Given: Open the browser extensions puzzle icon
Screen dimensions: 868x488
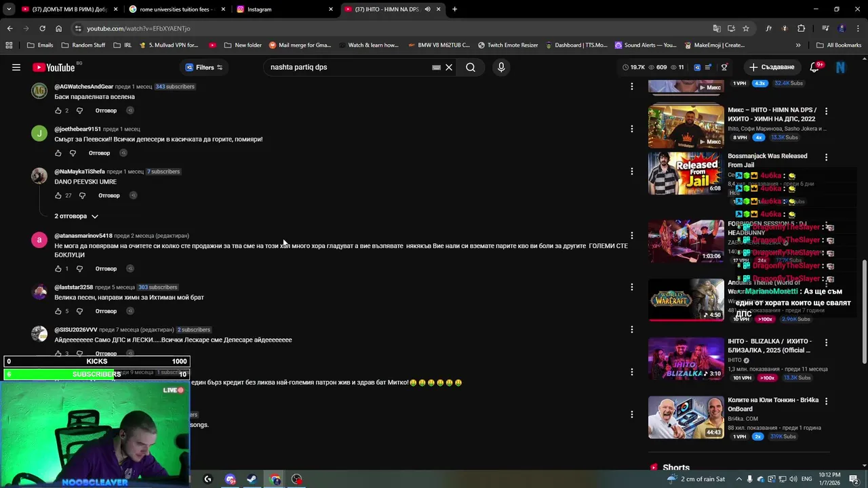Looking at the screenshot, I should [x=802, y=28].
